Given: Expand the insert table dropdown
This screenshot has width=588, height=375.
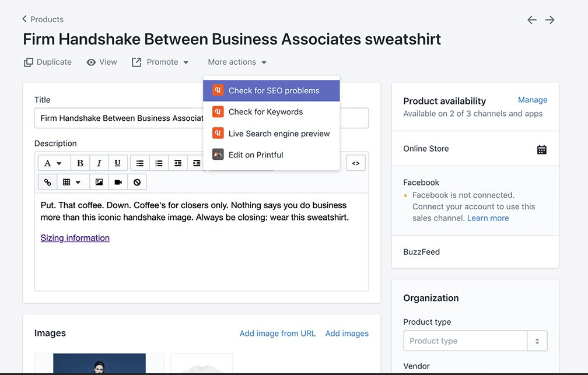Looking at the screenshot, I should pos(71,183).
